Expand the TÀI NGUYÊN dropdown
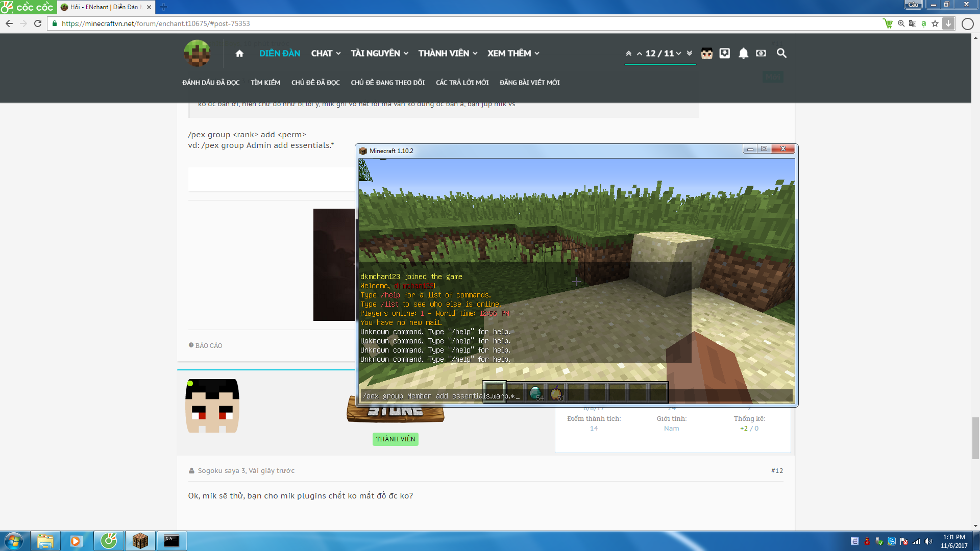This screenshot has width=980, height=551. click(x=379, y=54)
